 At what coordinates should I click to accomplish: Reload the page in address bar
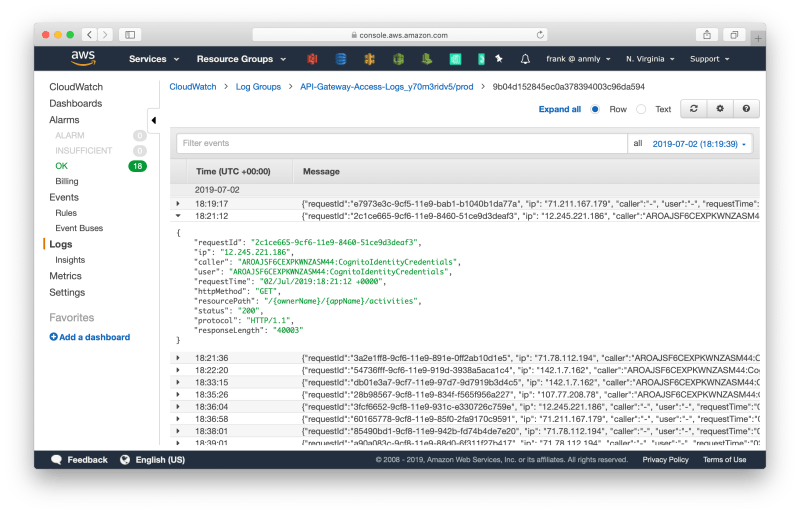(x=540, y=35)
